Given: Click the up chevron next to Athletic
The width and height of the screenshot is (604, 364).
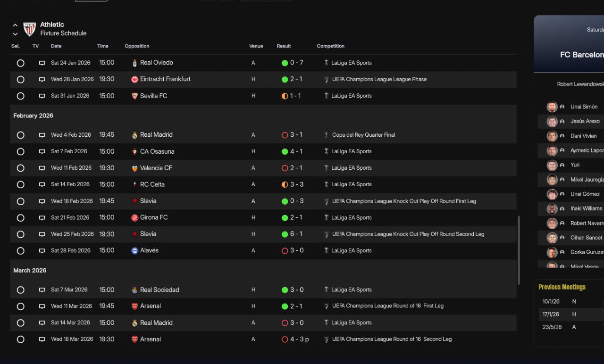Looking at the screenshot, I should point(15,25).
